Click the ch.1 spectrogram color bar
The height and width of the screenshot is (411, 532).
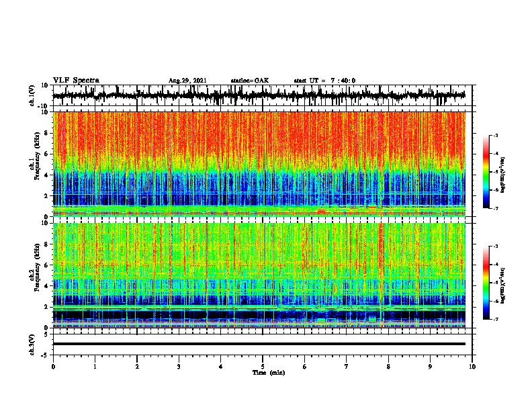point(486,172)
